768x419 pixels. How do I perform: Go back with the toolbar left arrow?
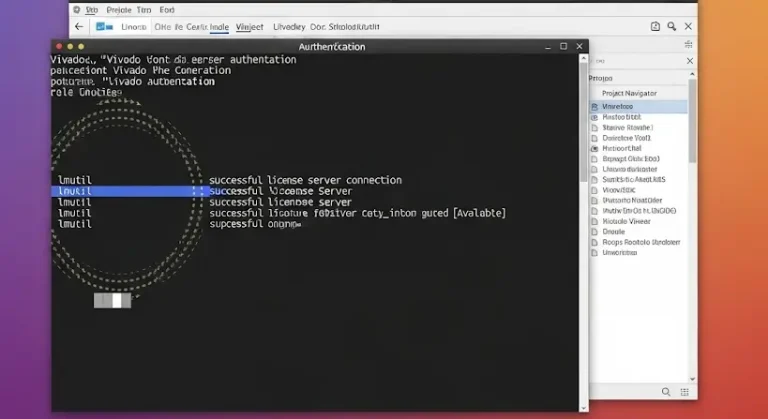pos(79,27)
